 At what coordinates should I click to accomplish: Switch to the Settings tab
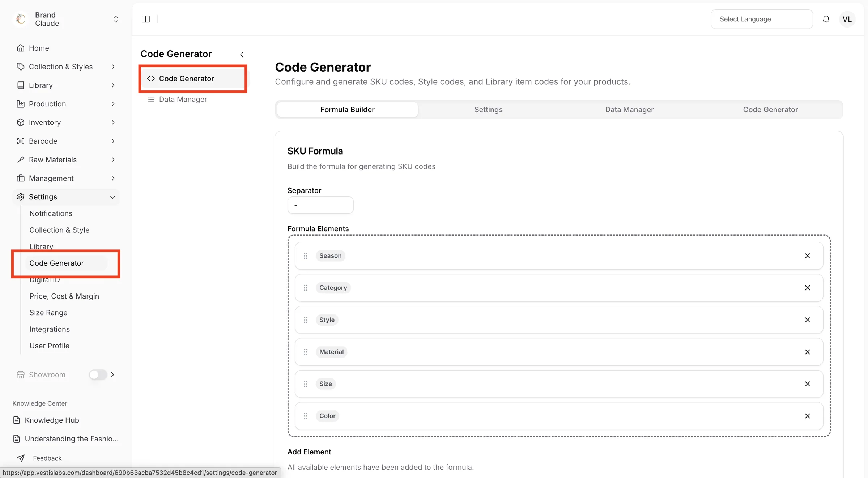(488, 110)
